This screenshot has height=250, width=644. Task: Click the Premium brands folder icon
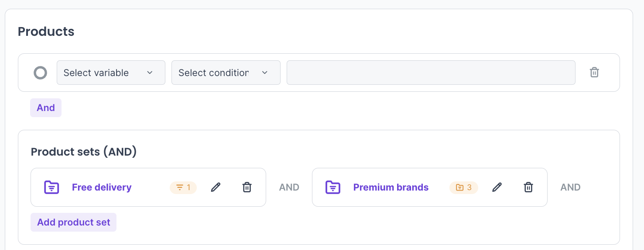pos(333,187)
